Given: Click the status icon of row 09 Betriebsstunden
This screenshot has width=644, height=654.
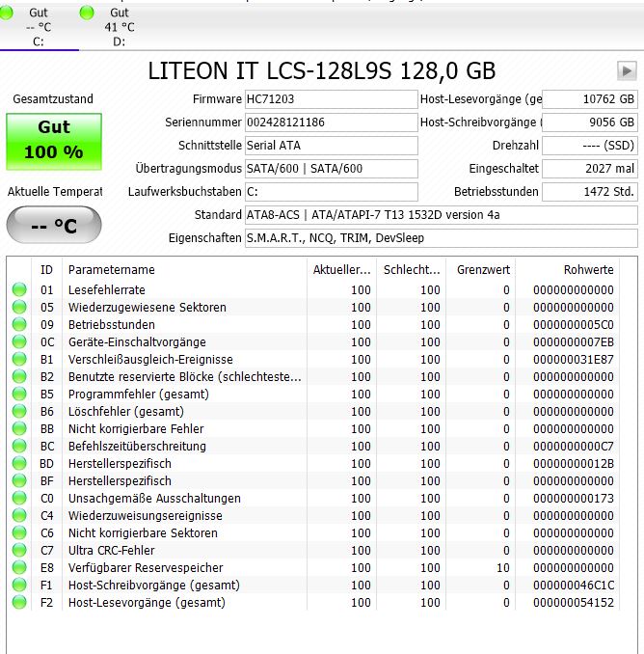Looking at the screenshot, I should (x=19, y=324).
